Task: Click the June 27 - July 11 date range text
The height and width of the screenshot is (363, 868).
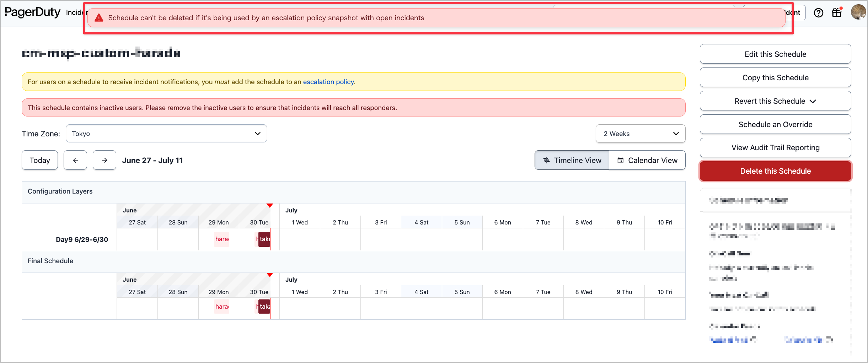Action: (x=152, y=160)
